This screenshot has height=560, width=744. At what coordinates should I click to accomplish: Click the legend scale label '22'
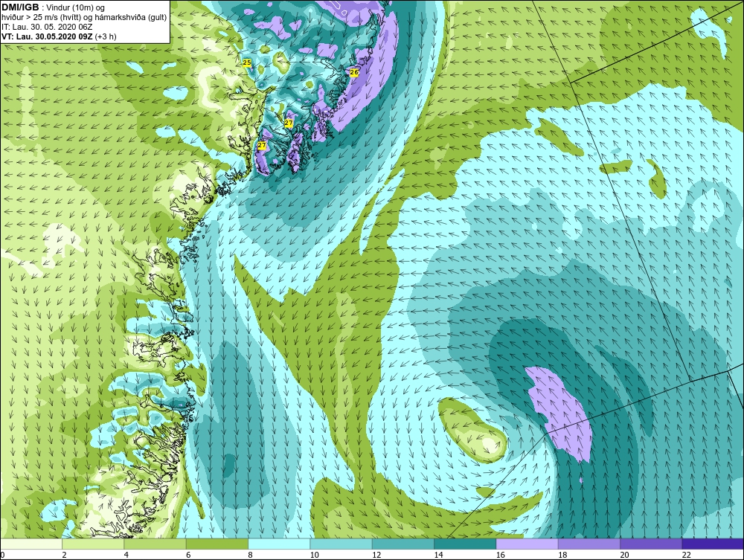[686, 555]
